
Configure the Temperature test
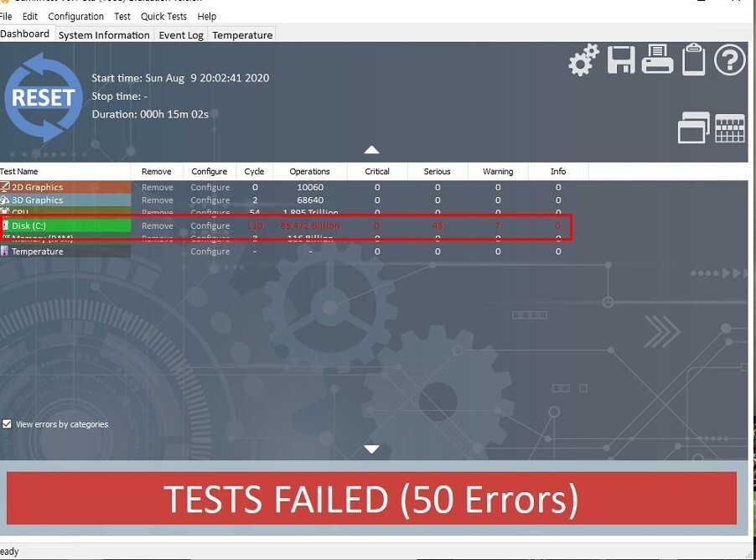tap(210, 251)
